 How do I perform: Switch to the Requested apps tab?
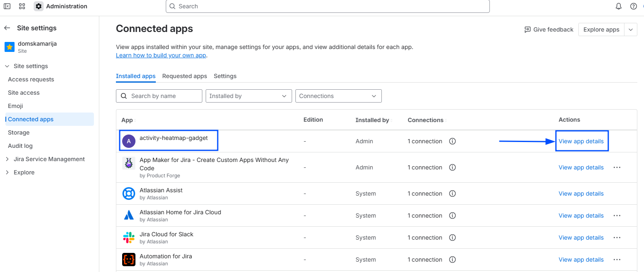[184, 76]
